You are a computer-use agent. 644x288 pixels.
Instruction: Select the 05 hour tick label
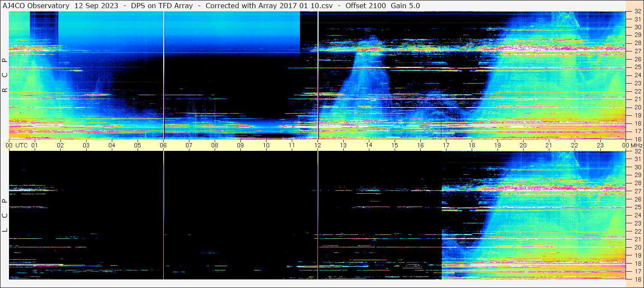coord(138,145)
